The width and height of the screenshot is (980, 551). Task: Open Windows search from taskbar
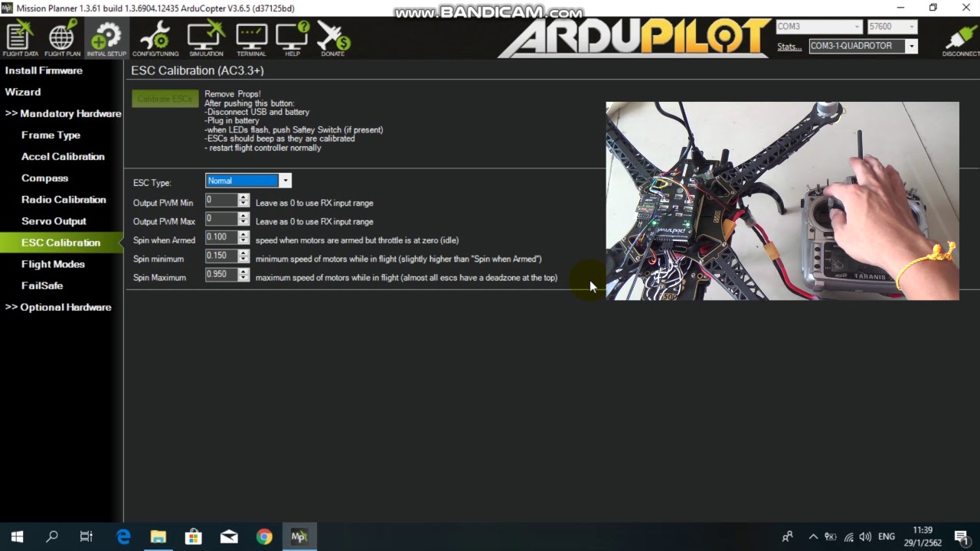(x=52, y=536)
